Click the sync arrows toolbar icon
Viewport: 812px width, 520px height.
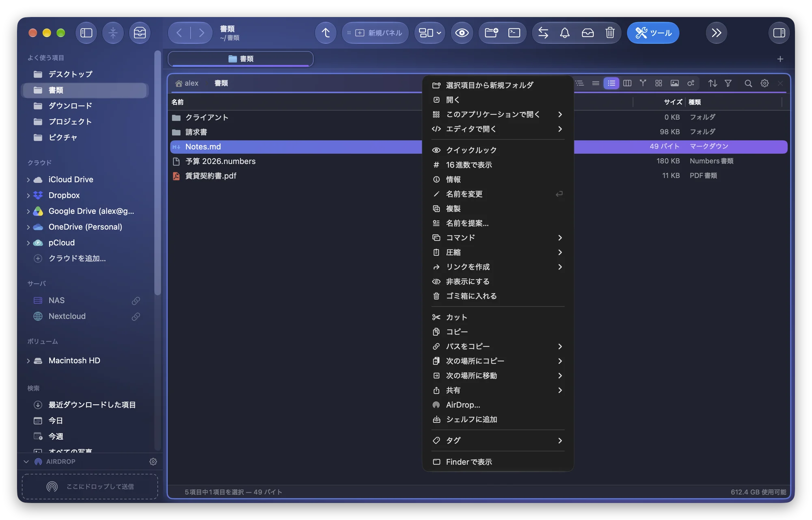click(543, 32)
